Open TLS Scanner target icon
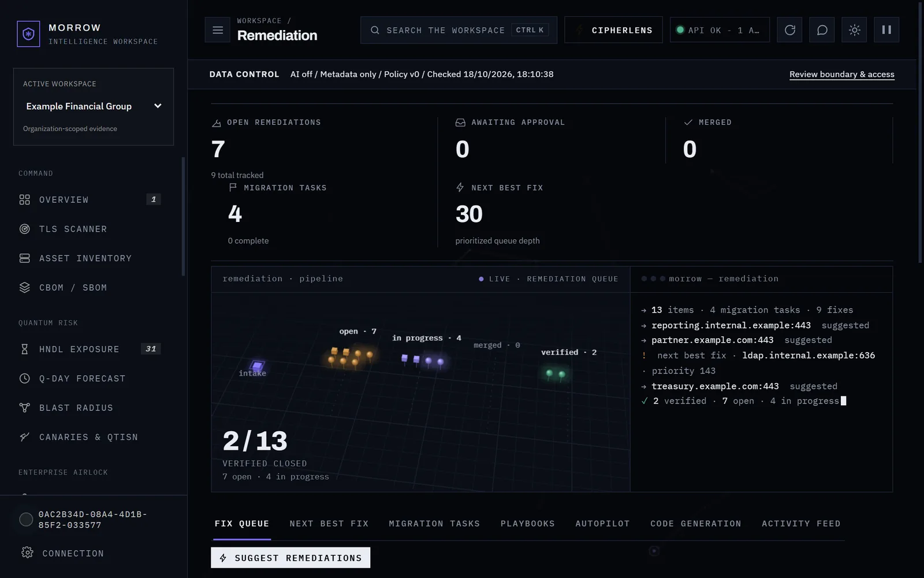The image size is (924, 578). (25, 229)
